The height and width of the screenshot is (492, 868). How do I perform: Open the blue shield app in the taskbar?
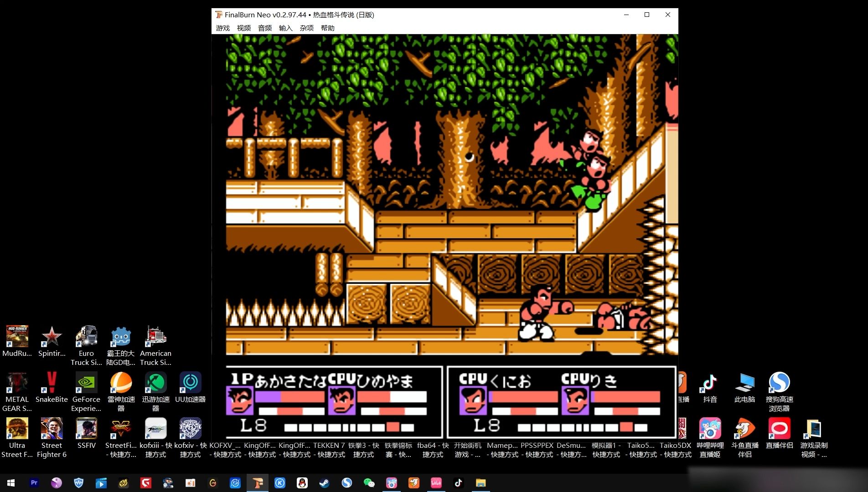click(x=78, y=483)
